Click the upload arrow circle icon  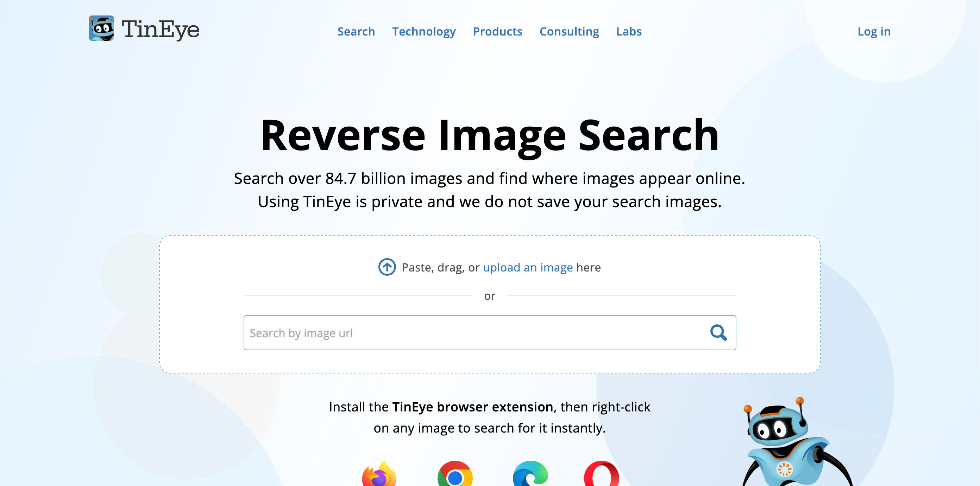387,267
